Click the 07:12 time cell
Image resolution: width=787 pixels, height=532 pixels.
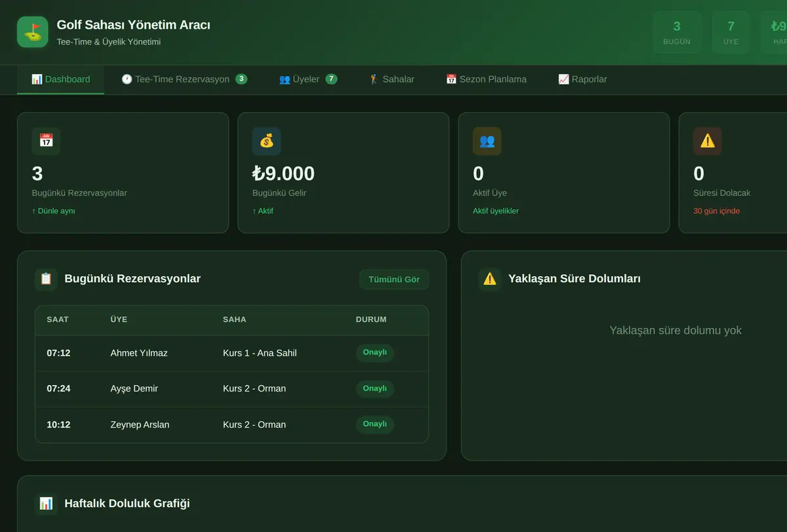point(58,353)
